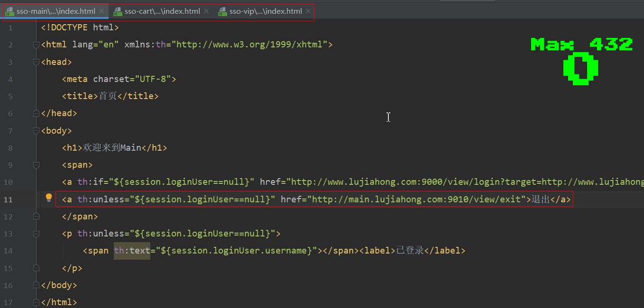Open the sso-vip index.html tab

265,11
